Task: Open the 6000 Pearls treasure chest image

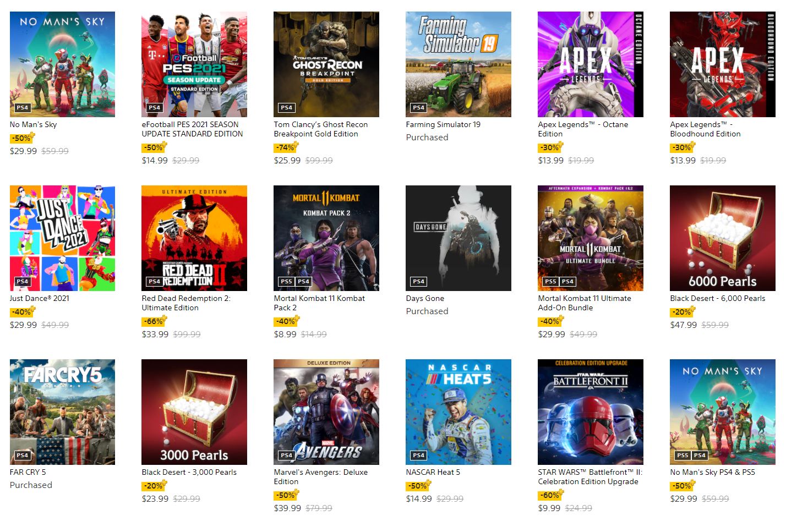Action: click(x=723, y=238)
